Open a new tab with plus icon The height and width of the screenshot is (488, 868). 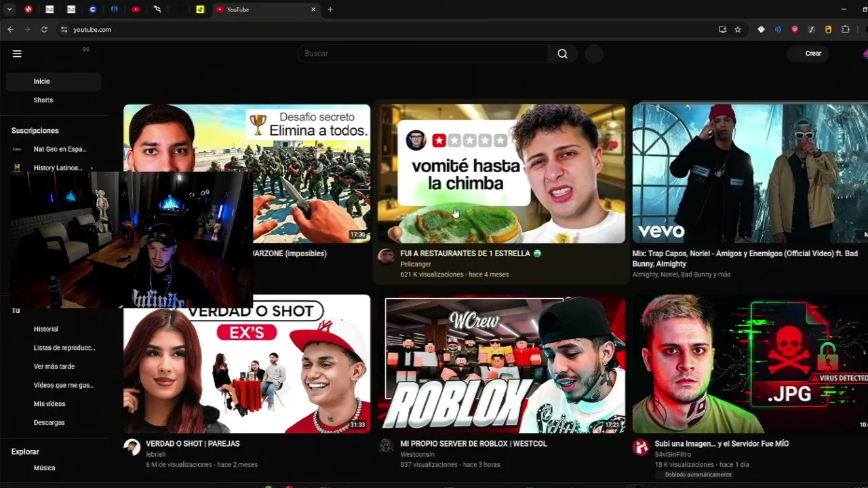point(330,9)
